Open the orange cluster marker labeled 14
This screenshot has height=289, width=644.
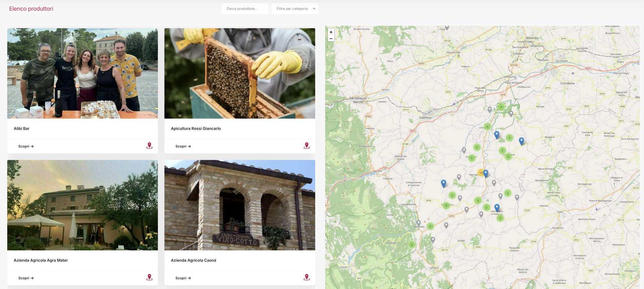tap(481, 173)
